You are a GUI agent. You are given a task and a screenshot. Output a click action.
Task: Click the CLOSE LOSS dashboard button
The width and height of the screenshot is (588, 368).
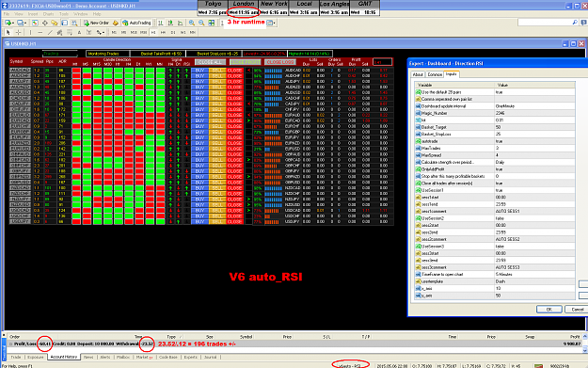(x=280, y=62)
